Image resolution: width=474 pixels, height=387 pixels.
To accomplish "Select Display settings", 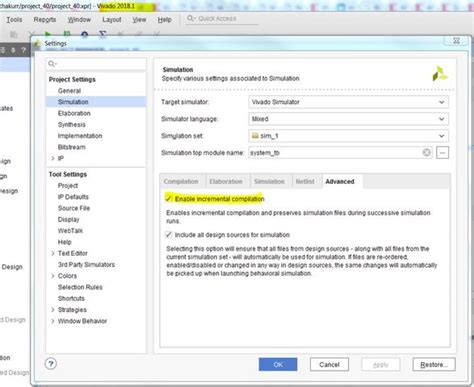I will 69,220.
